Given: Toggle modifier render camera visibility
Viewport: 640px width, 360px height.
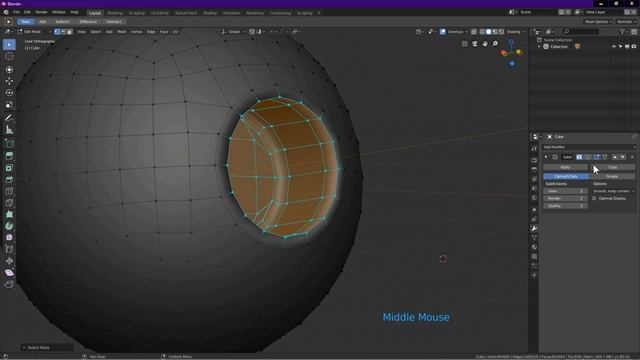Looking at the screenshot, I should pos(579,157).
